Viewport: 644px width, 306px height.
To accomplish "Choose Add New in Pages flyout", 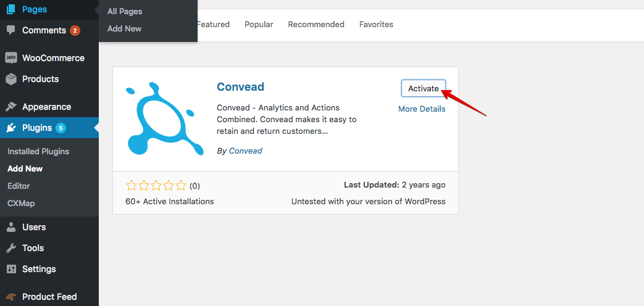I will tap(124, 29).
